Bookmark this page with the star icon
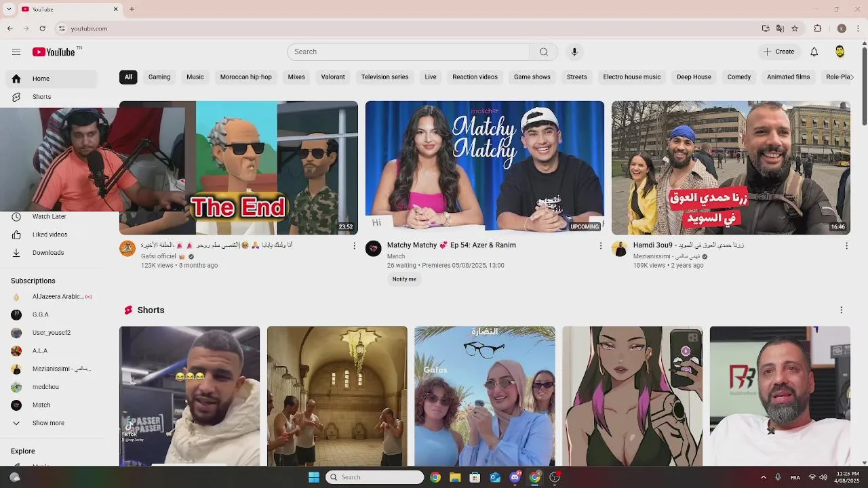The image size is (868, 488). point(795,28)
